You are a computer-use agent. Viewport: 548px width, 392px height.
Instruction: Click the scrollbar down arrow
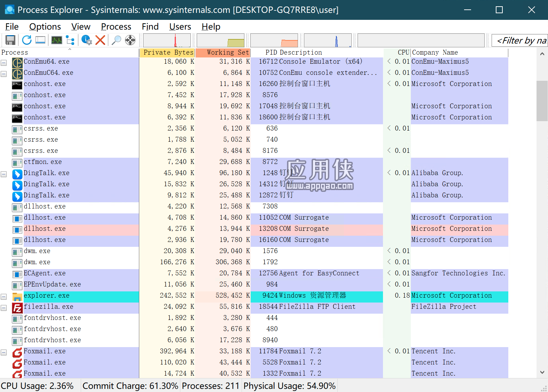(x=542, y=373)
